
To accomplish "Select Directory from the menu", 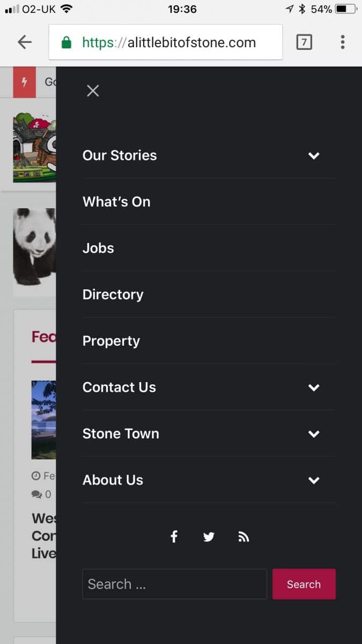I will pos(113,295).
